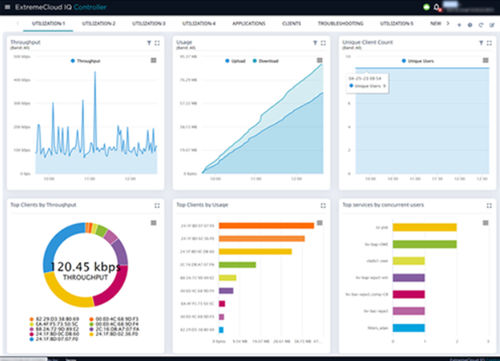Open the filter on the Usage widget

315,43
